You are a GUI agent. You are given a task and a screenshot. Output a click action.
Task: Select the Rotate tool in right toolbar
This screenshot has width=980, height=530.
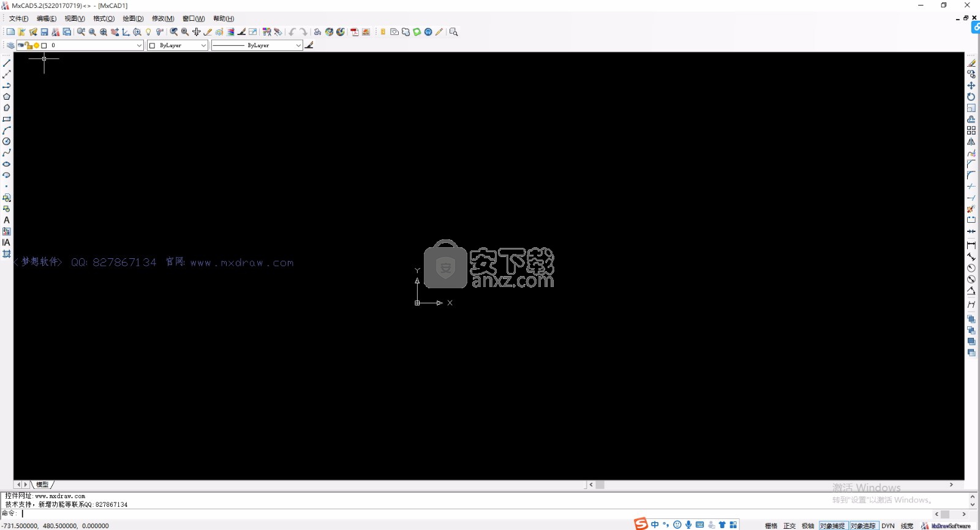click(971, 97)
